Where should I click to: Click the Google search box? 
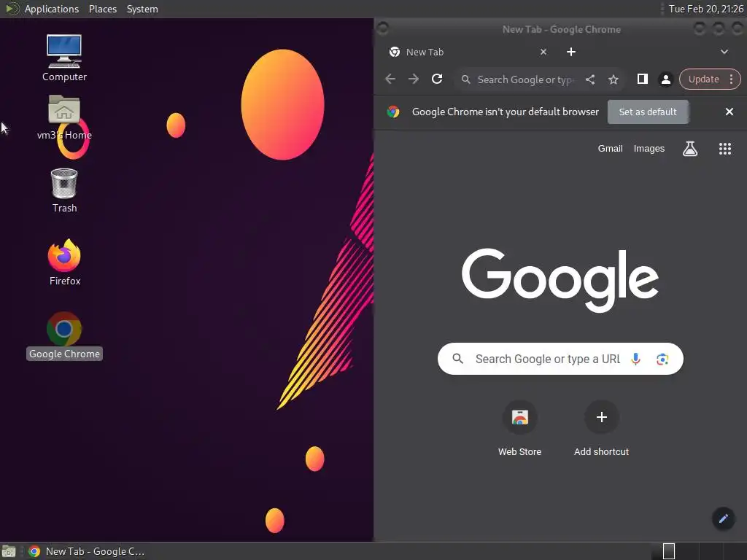click(x=560, y=359)
